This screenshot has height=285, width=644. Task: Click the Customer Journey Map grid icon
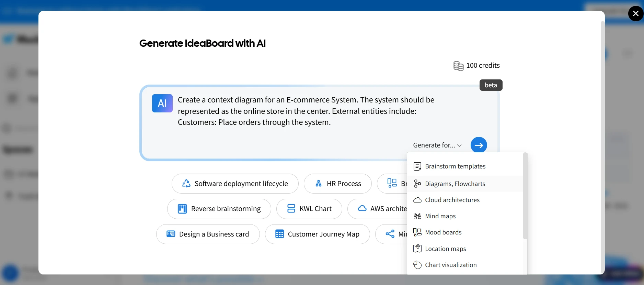[280, 234]
